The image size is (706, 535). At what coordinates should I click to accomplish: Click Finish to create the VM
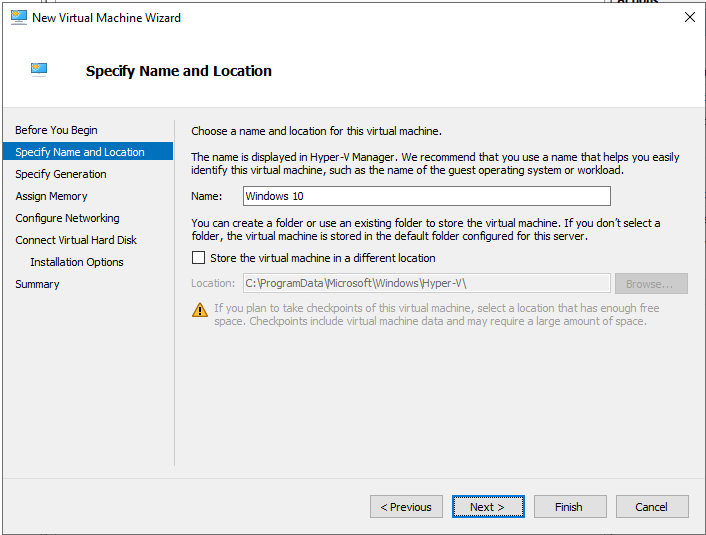coord(570,507)
